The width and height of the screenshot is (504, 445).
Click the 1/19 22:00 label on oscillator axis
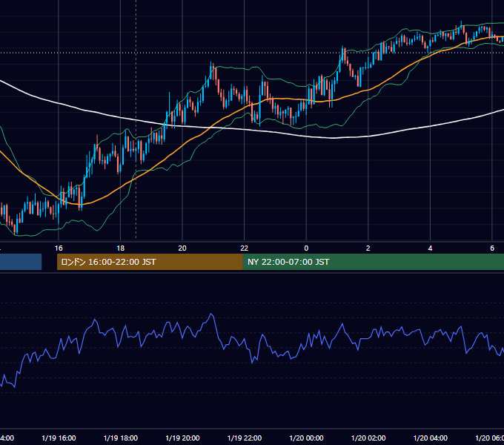245,438
